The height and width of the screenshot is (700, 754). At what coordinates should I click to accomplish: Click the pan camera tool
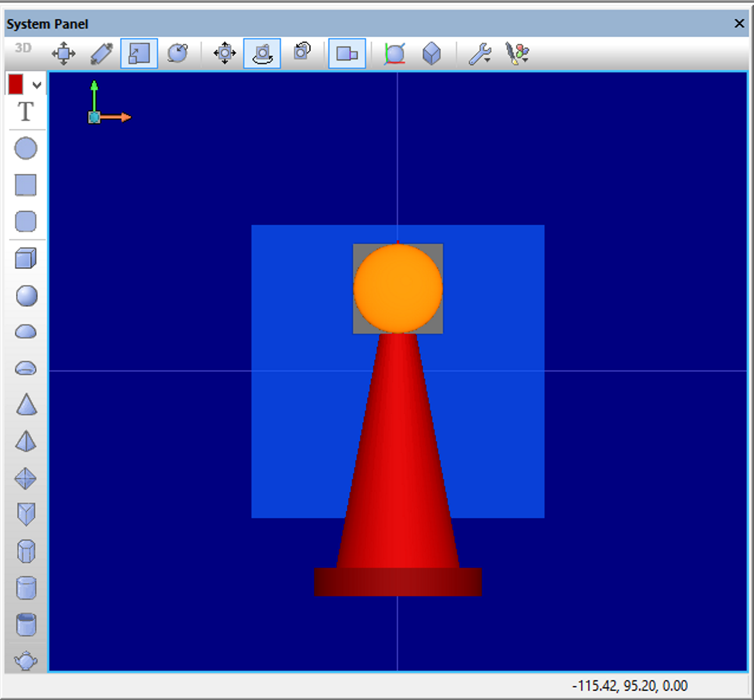pyautogui.click(x=225, y=53)
